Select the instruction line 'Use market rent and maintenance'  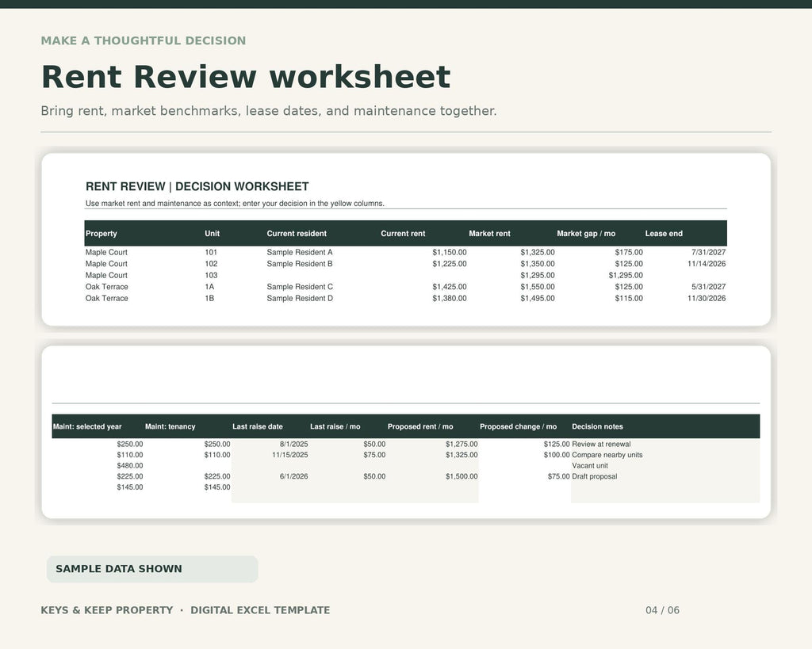[x=235, y=204]
